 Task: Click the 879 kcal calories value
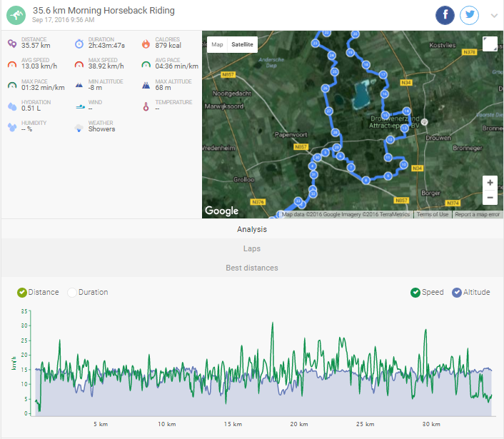pyautogui.click(x=168, y=46)
